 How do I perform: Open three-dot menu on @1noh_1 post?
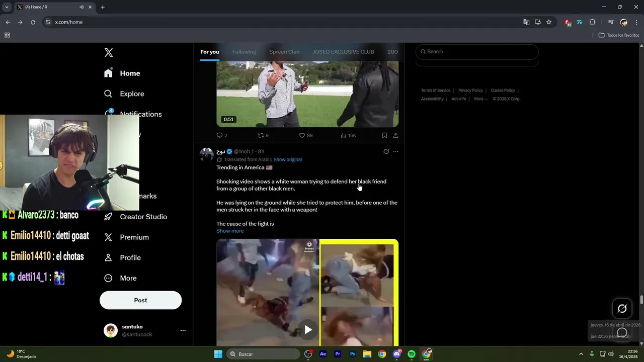[x=395, y=151]
